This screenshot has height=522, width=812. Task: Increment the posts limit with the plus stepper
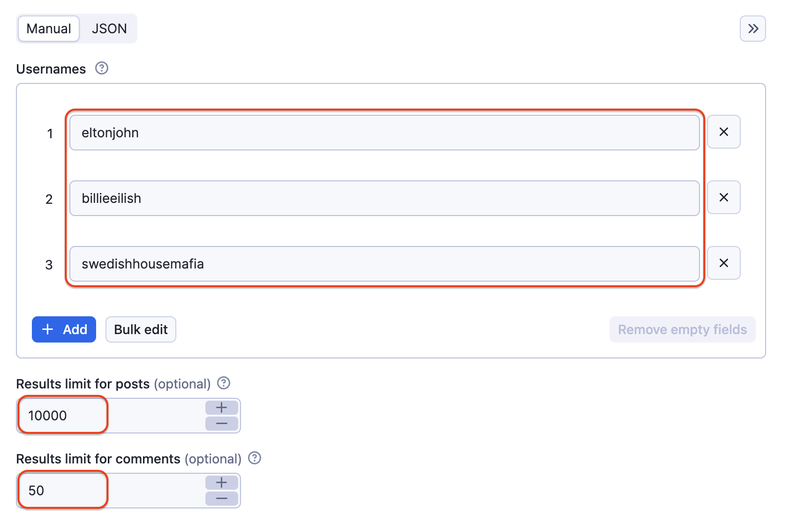click(x=221, y=407)
